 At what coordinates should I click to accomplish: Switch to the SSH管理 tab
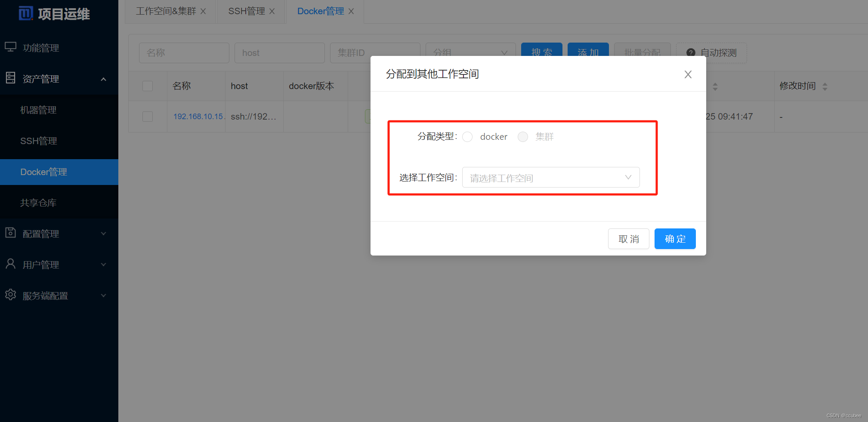pos(247,11)
